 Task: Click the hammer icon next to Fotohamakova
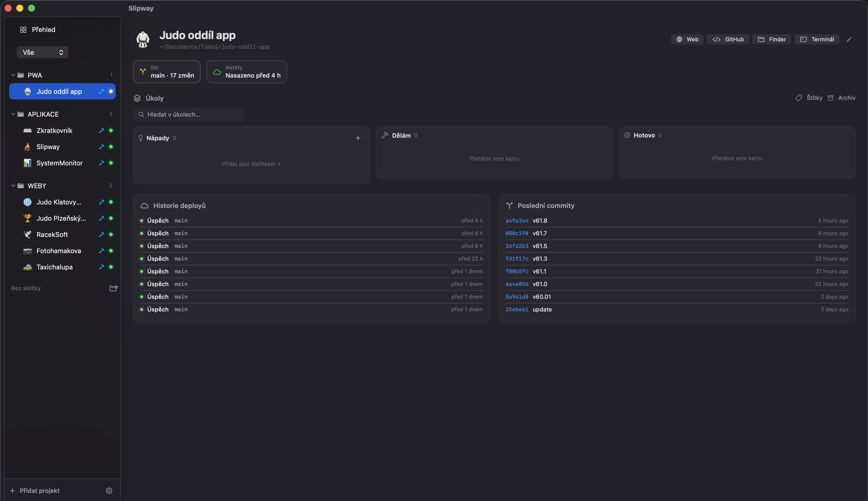pyautogui.click(x=102, y=251)
